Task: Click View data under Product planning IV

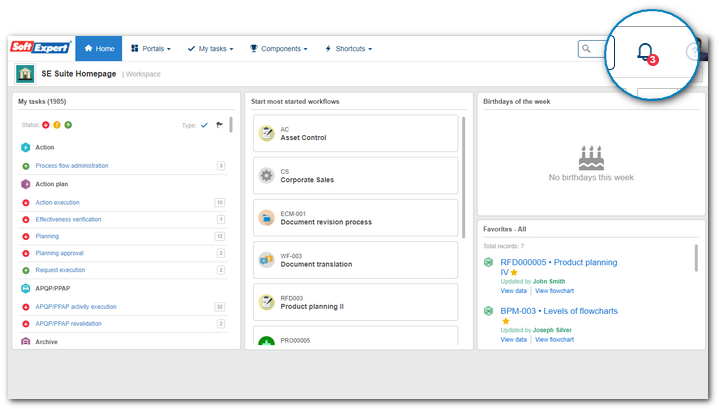Action: coord(514,291)
